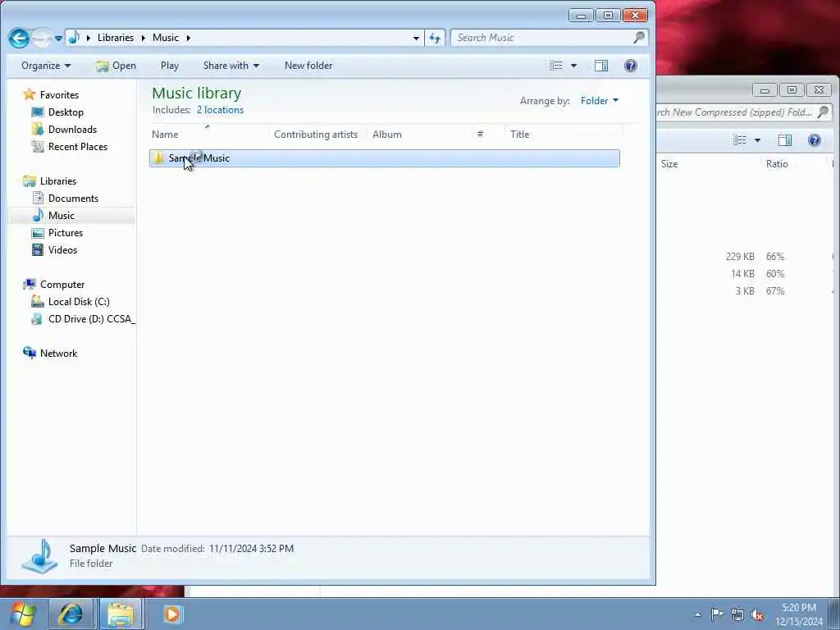Sort by Size column in zipped folder window
This screenshot has width=840, height=630.
[669, 164]
